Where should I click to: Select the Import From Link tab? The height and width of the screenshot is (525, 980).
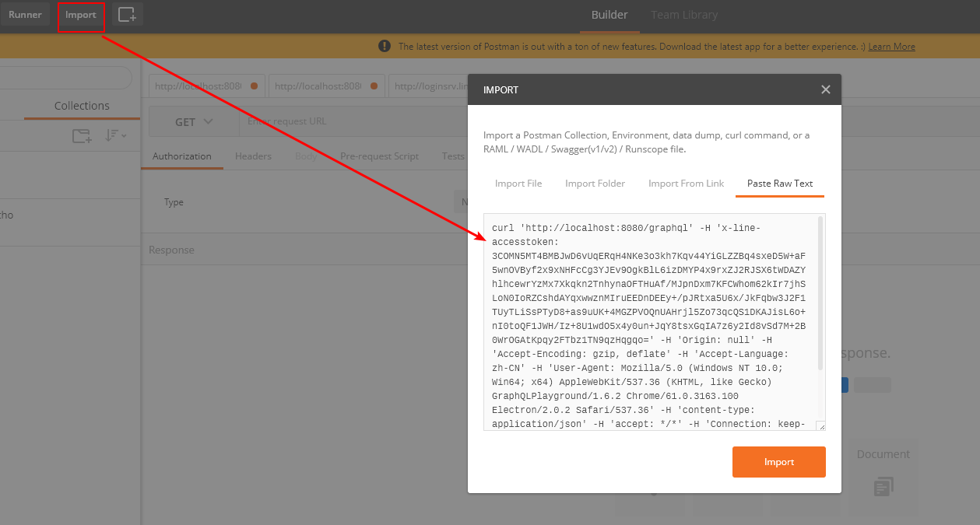[x=686, y=184]
